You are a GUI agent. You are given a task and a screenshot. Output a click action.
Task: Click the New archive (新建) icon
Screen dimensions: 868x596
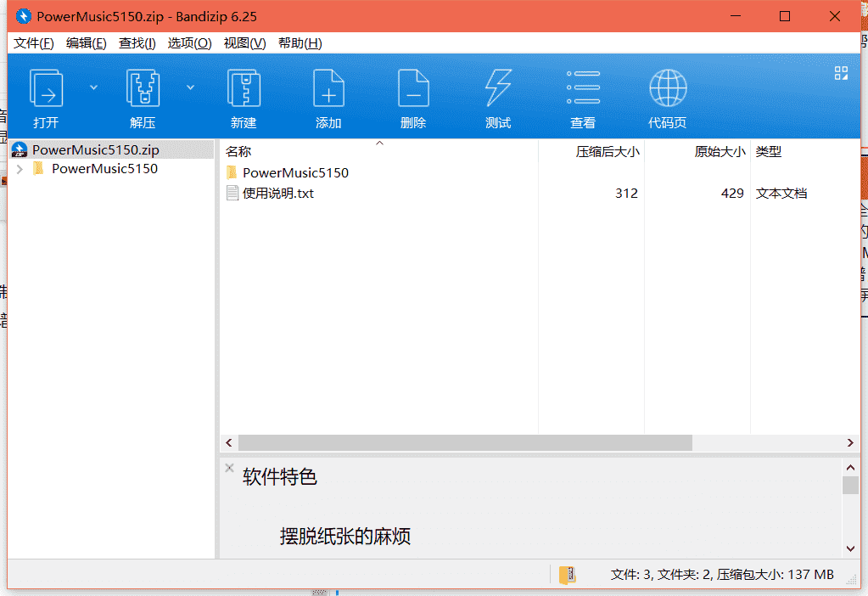[x=244, y=88]
